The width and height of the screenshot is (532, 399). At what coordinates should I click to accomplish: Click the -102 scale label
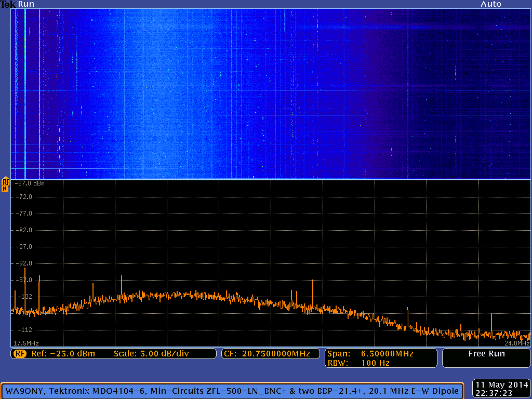click(24, 297)
